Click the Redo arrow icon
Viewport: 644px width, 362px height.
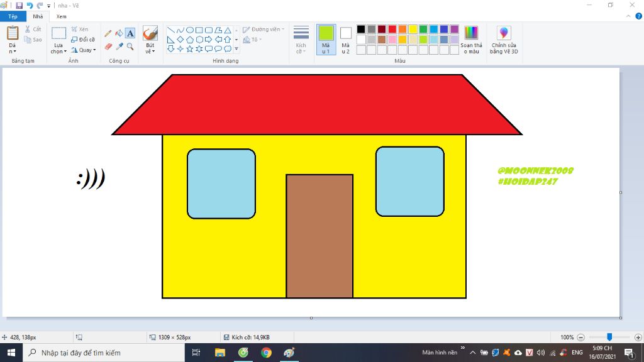[40, 5]
